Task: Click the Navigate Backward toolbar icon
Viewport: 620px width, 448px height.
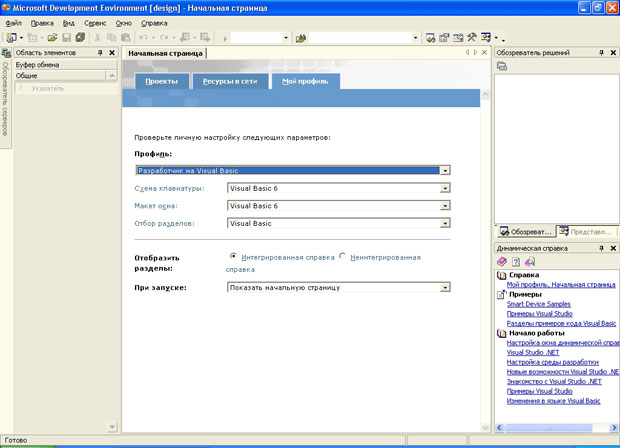Action: pos(185,38)
